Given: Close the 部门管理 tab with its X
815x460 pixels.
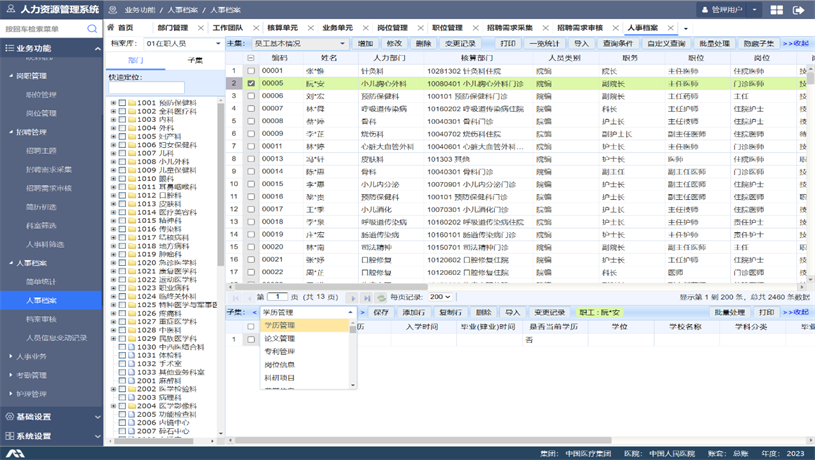Looking at the screenshot, I should pos(201,28).
